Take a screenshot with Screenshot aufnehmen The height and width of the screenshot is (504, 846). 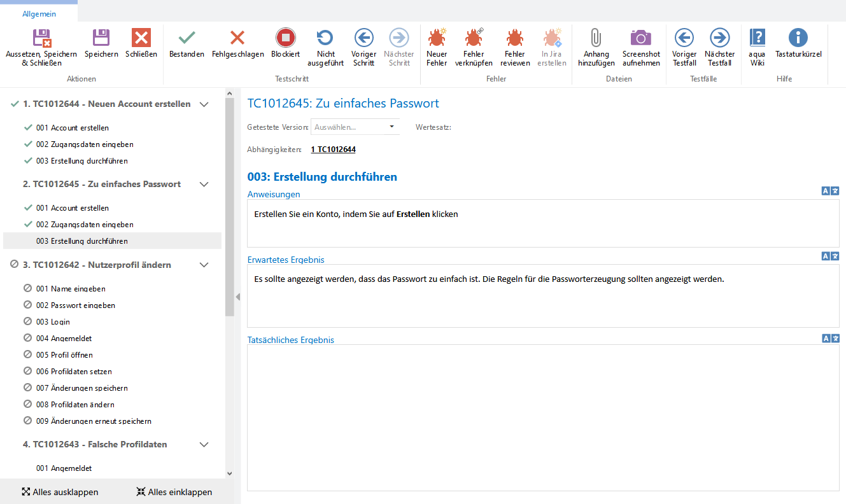pos(641,46)
